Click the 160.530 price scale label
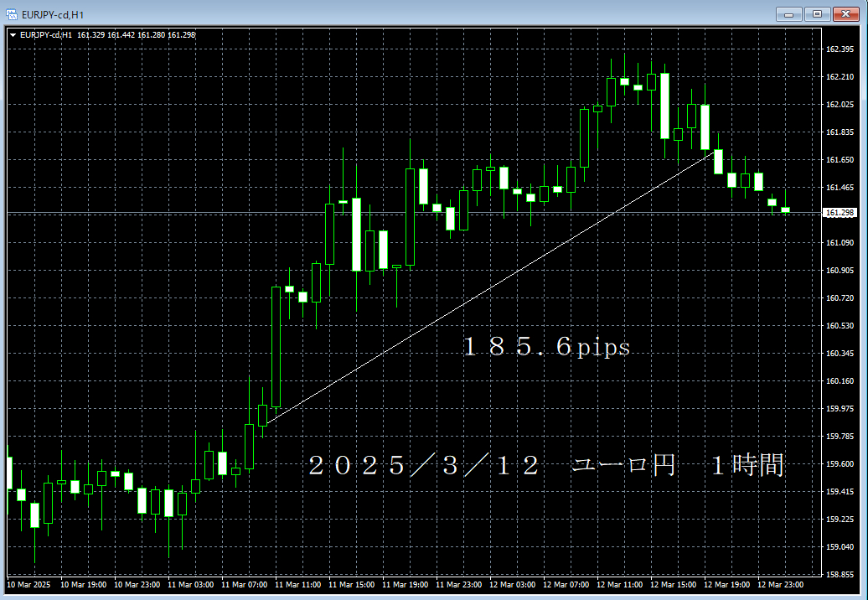This screenshot has height=600, width=868. (x=840, y=326)
